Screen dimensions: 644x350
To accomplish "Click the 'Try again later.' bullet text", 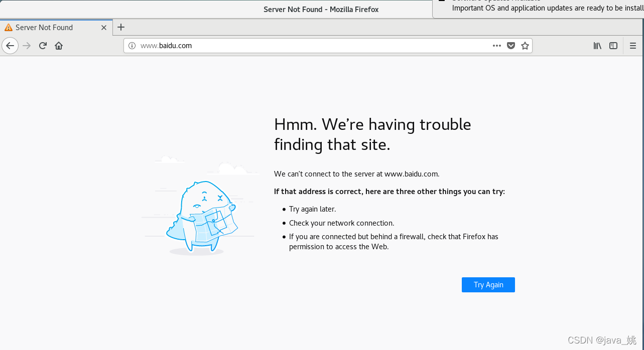I will 313,209.
